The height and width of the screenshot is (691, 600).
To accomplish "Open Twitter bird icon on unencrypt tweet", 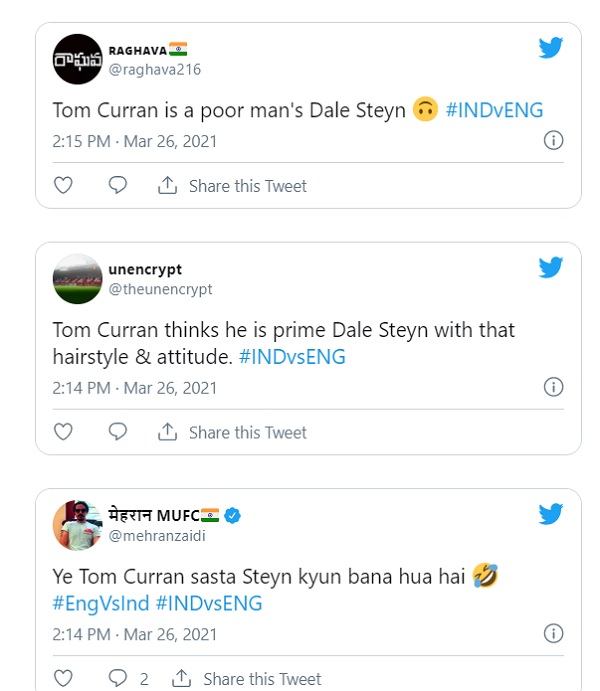I will (550, 267).
